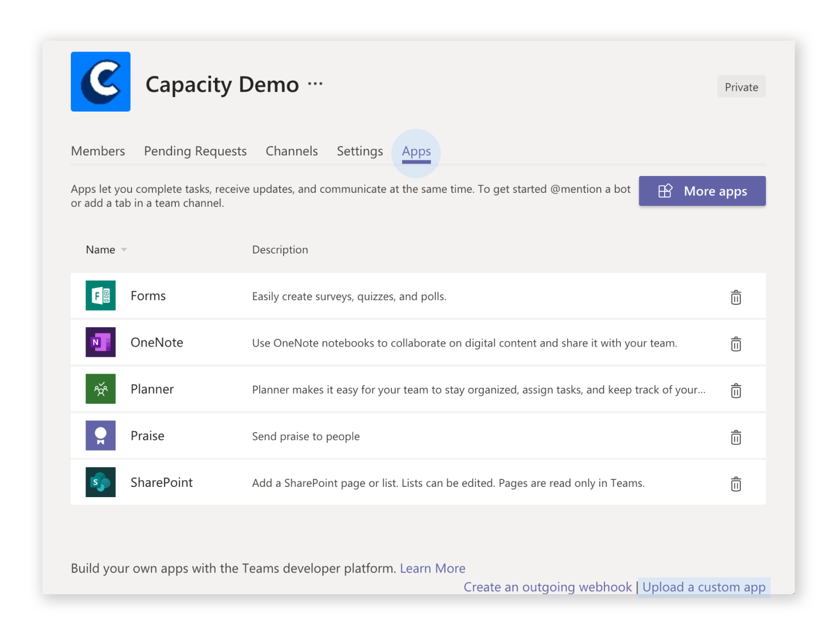This screenshot has height=639, width=840.
Task: Click the Capacity Demo team title
Action: (x=222, y=85)
